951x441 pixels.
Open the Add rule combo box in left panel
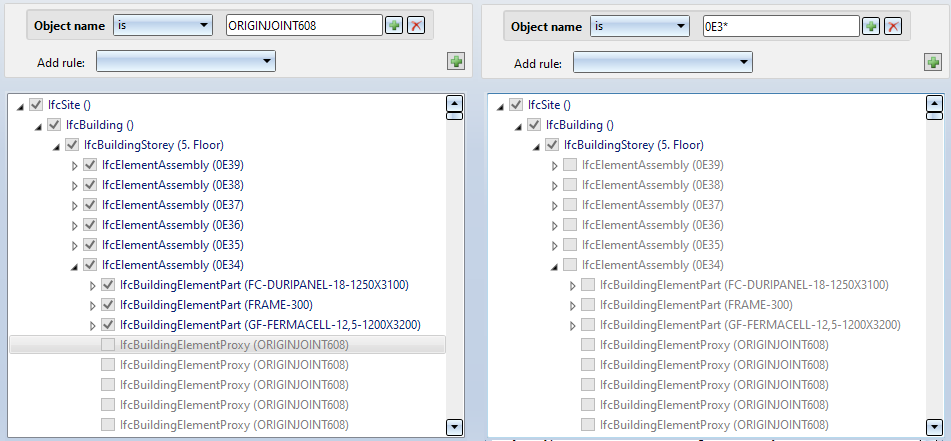186,61
